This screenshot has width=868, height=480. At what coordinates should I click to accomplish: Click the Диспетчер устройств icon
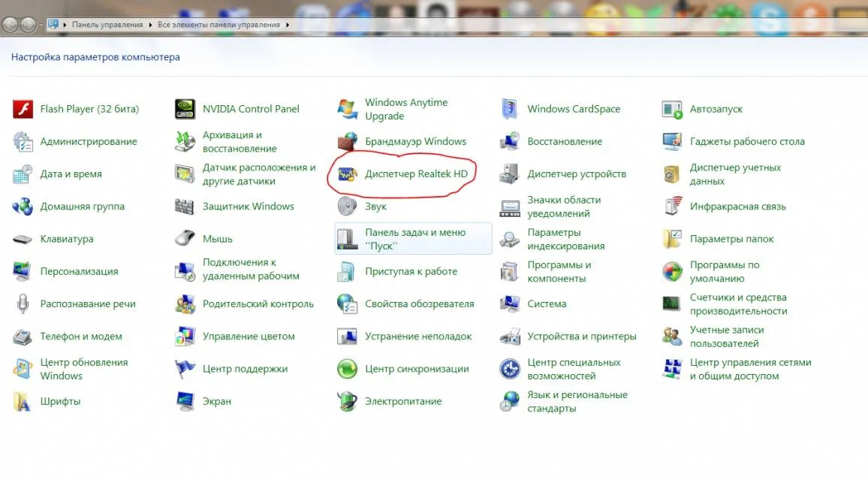pos(509,174)
